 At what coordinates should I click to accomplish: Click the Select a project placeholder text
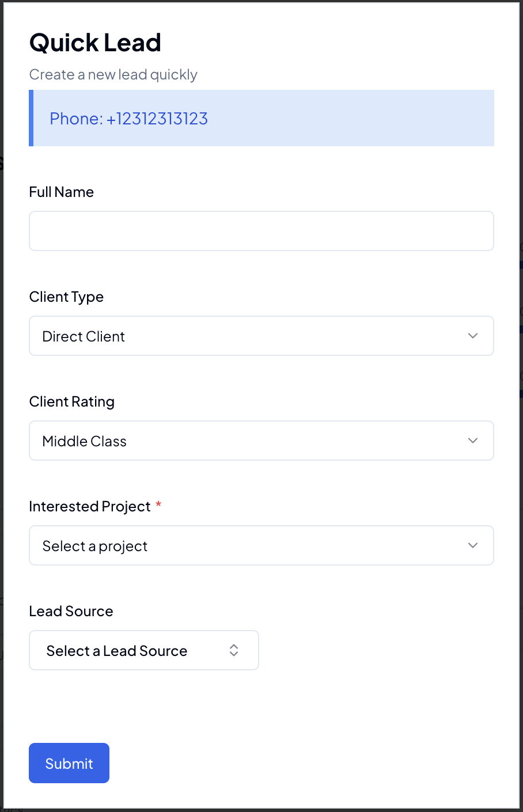[94, 545]
